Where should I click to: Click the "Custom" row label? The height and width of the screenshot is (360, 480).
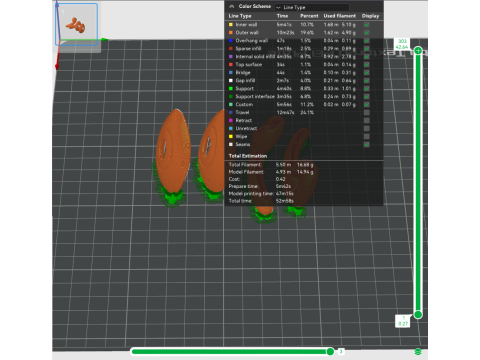tap(244, 105)
